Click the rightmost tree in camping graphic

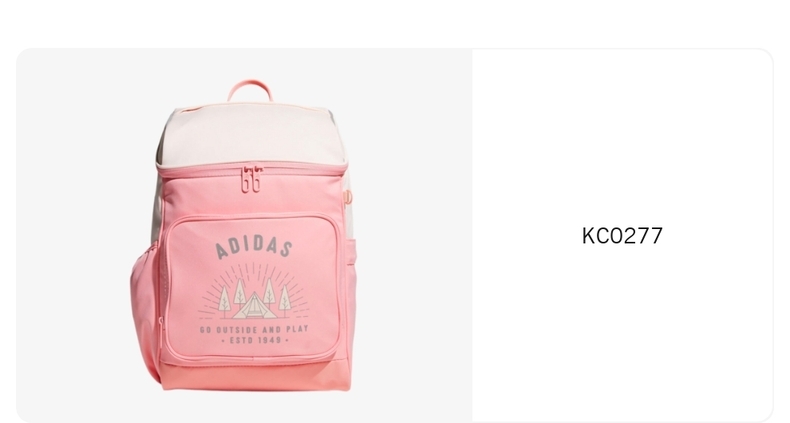[x=285, y=300]
